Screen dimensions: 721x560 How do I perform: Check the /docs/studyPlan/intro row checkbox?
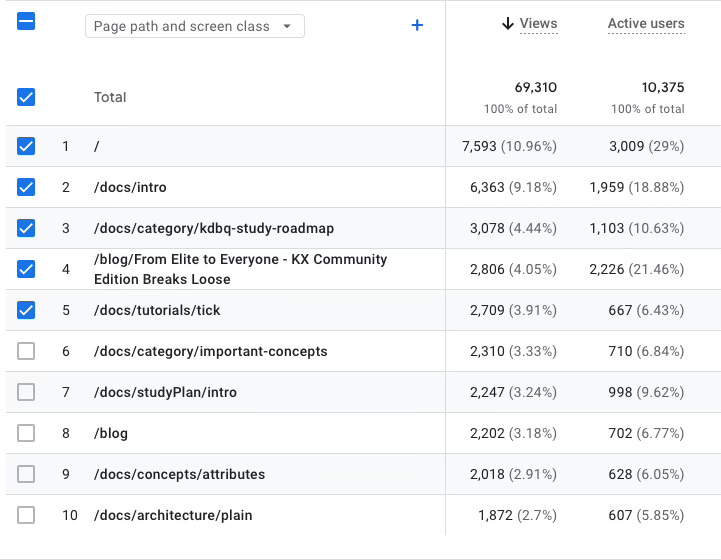tap(26, 392)
